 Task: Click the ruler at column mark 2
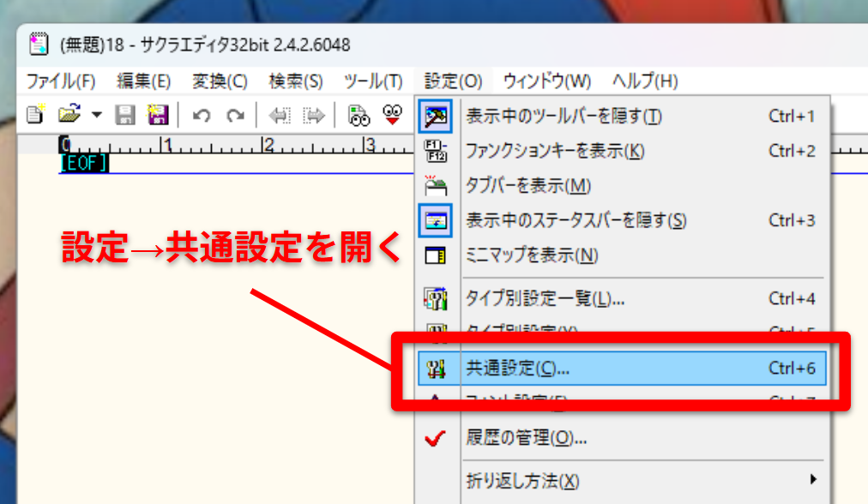pyautogui.click(x=268, y=145)
